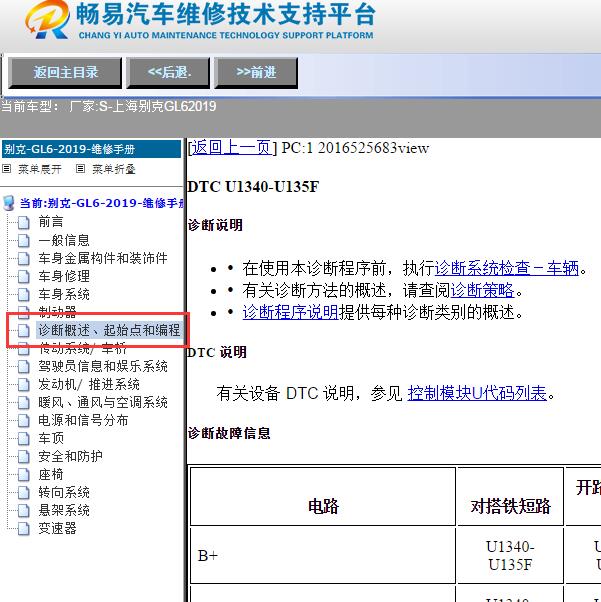Image resolution: width=601 pixels, height=602 pixels.
Task: Click the page icon beside 车顶
Action: click(x=24, y=439)
